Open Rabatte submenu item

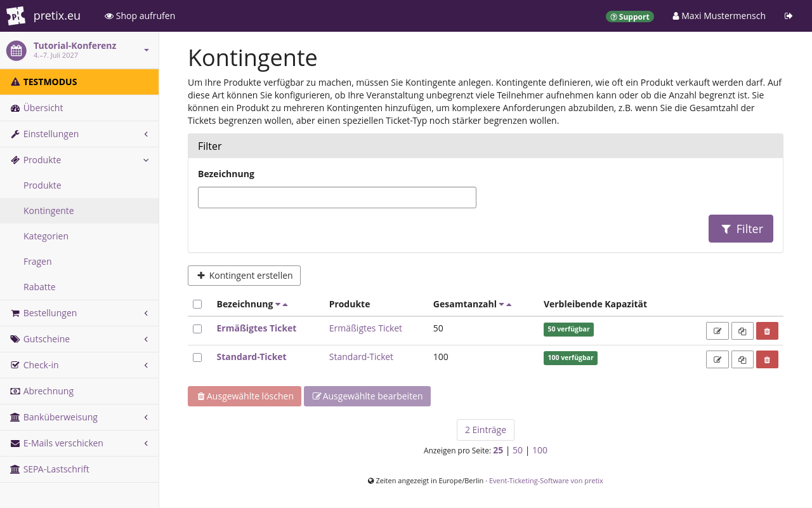coord(79,287)
